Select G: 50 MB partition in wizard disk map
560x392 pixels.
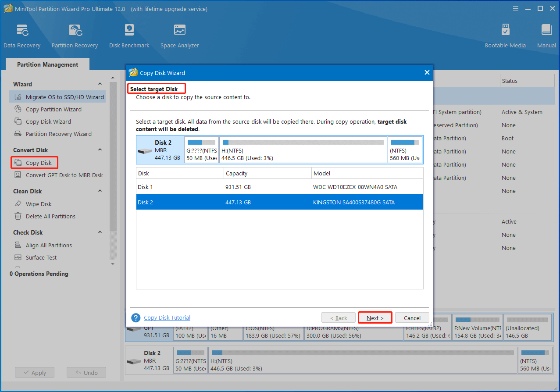pos(201,150)
